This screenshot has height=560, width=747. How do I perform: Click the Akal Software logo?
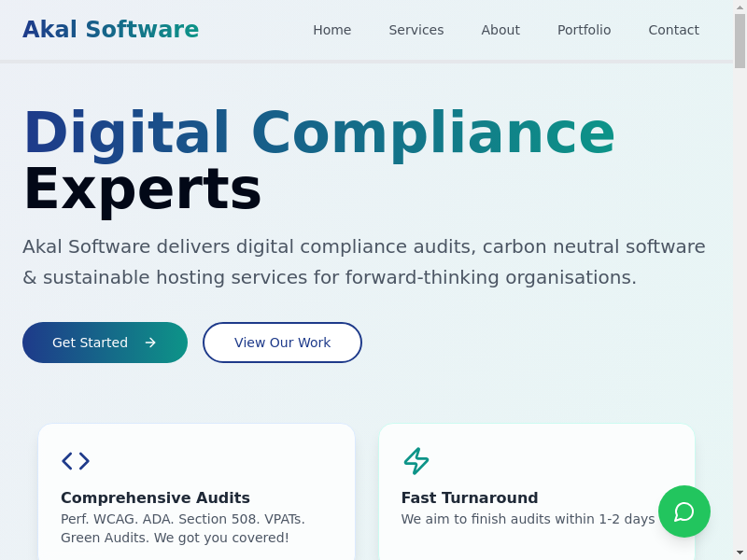(110, 30)
